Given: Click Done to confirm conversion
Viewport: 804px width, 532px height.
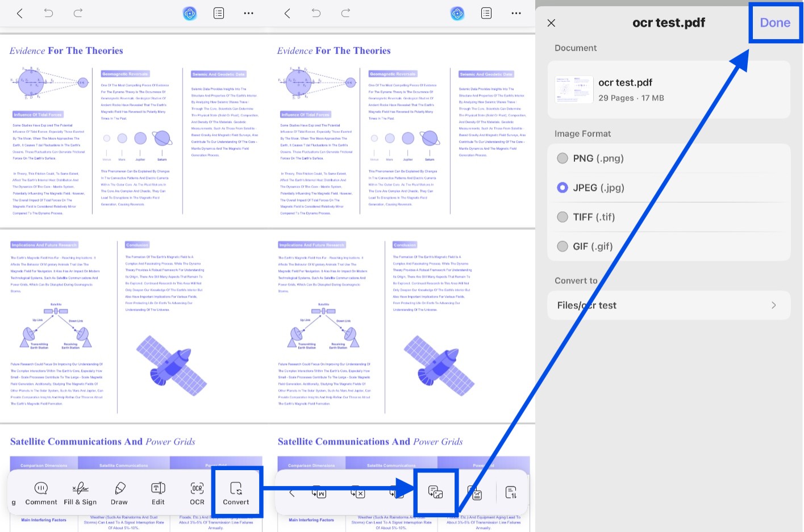Looking at the screenshot, I should [775, 23].
